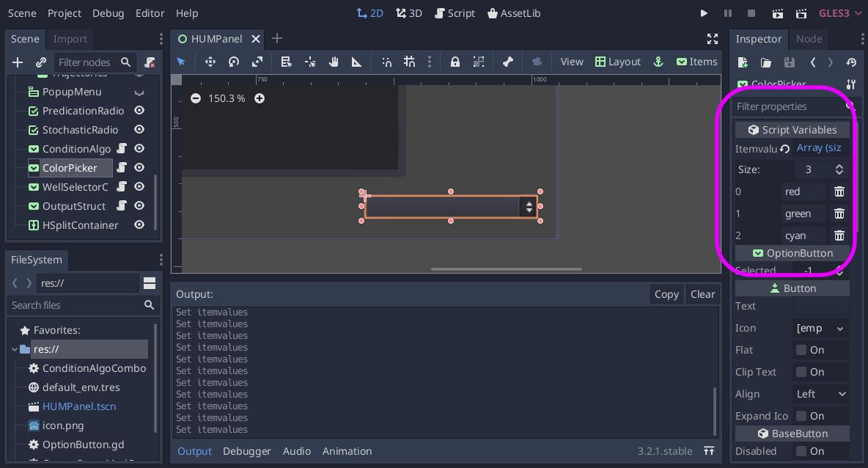
Task: Open object tool options in Inspector
Action: point(851,84)
